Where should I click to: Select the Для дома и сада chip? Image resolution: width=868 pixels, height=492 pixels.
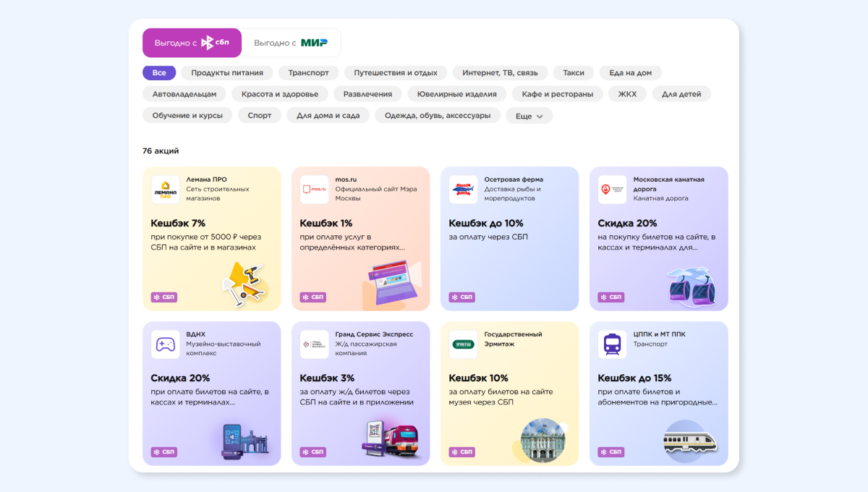pos(328,115)
